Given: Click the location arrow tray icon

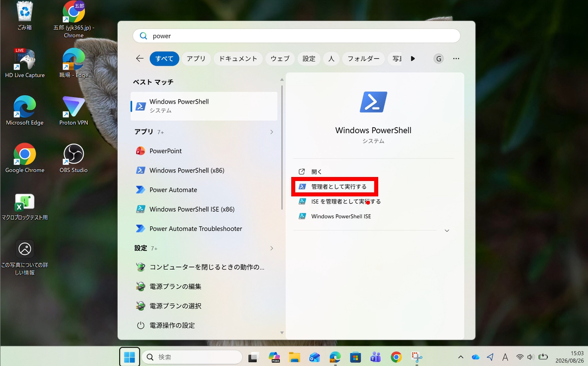Looking at the screenshot, I should click(490, 357).
